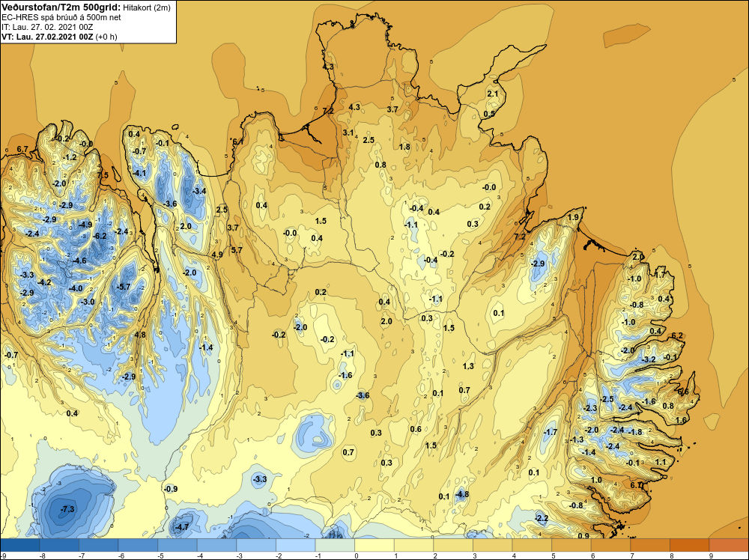
Task: Click the '-4.8' temperature value
Action: 462,495
